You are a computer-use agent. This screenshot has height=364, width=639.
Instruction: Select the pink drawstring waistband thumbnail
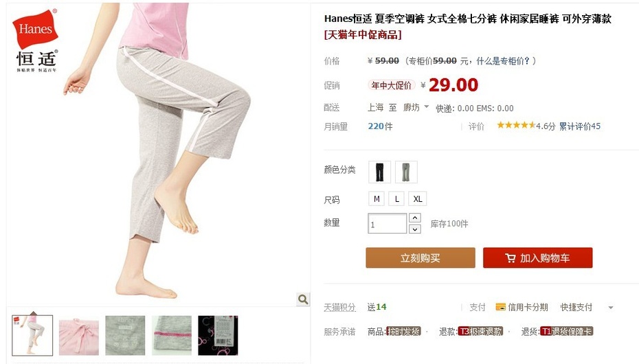pyautogui.click(x=78, y=336)
